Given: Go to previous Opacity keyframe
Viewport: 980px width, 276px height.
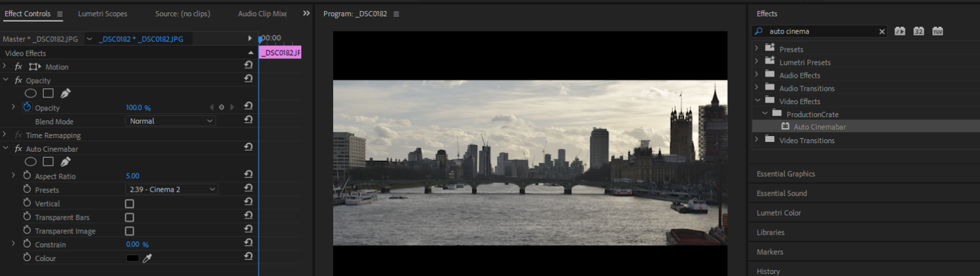Looking at the screenshot, I should [211, 107].
